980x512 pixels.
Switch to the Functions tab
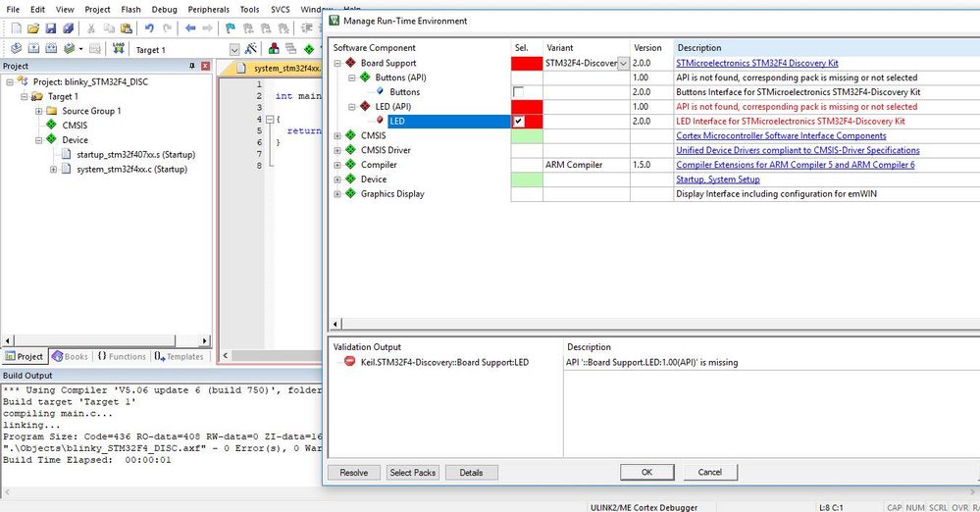(122, 356)
